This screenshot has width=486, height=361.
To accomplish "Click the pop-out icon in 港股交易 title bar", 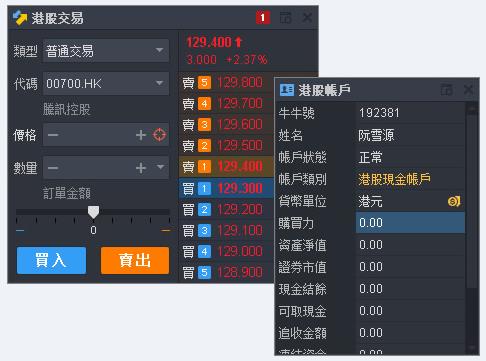I will [x=285, y=18].
